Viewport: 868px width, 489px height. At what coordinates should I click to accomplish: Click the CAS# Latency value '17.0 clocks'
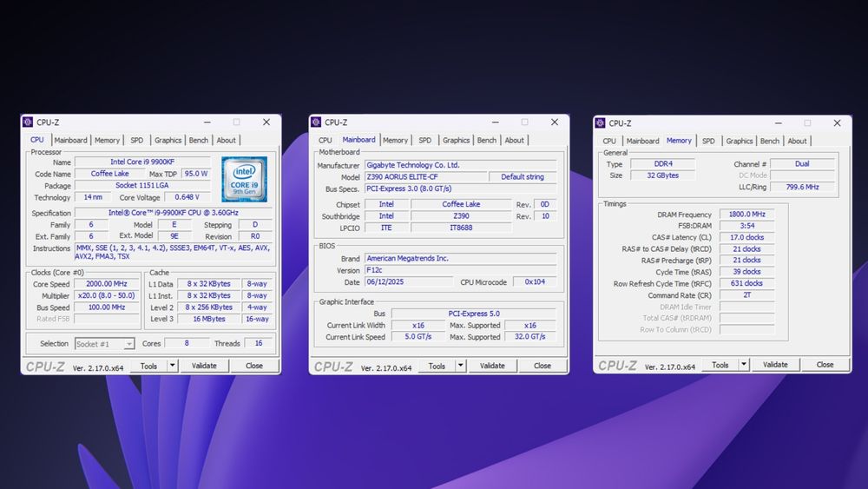746,237
